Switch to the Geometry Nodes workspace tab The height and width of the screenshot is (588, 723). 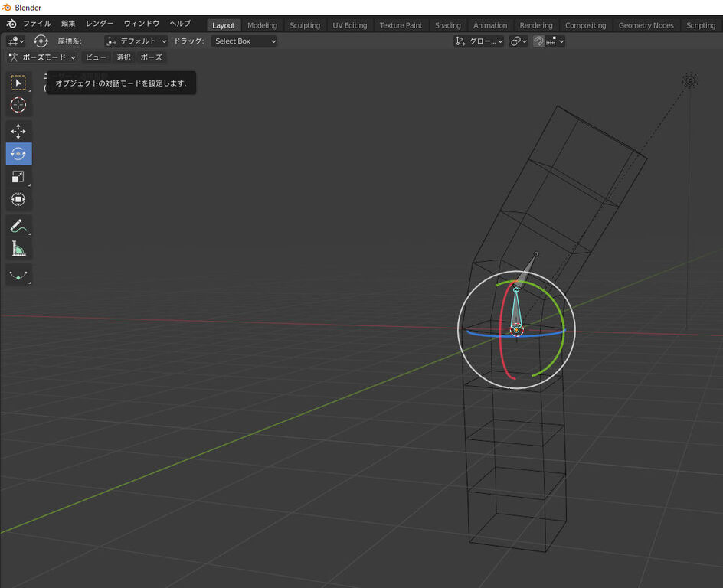pos(646,25)
